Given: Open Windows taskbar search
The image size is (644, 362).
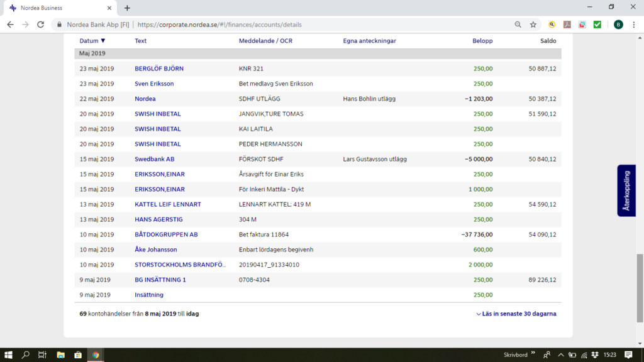Looking at the screenshot, I should [25, 355].
